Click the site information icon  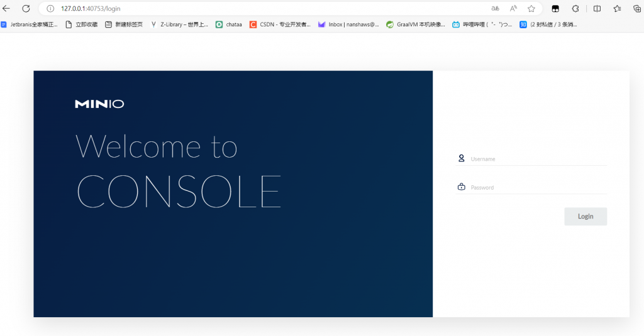point(51,9)
